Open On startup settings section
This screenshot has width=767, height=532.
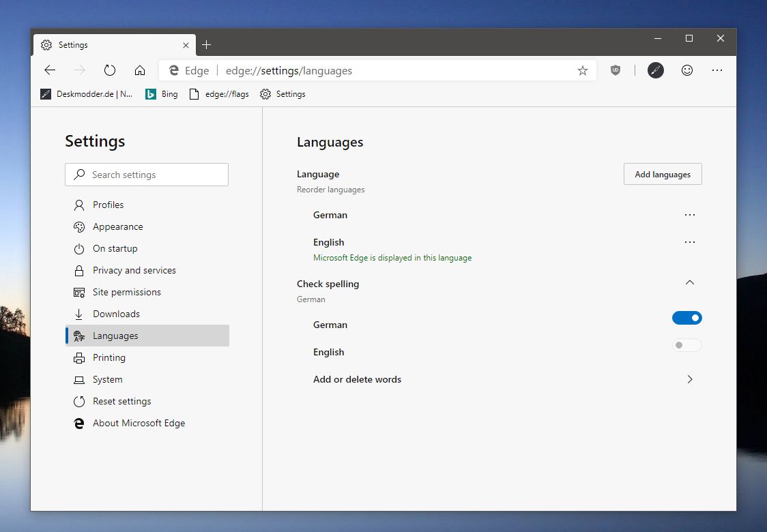pos(147,248)
